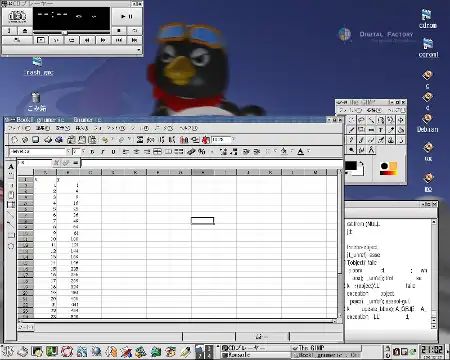Click the rewind button in CD player
The image size is (450, 360).
tap(87, 40)
